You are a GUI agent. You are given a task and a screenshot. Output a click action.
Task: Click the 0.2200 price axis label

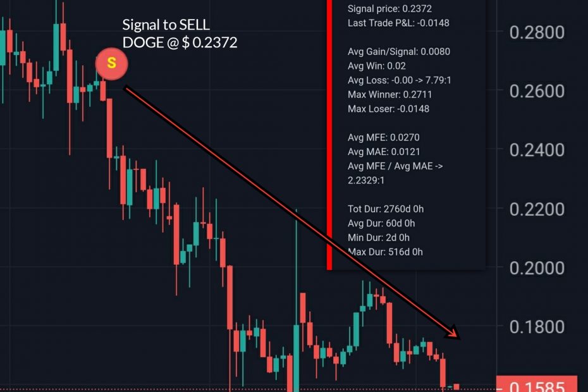coord(537,209)
